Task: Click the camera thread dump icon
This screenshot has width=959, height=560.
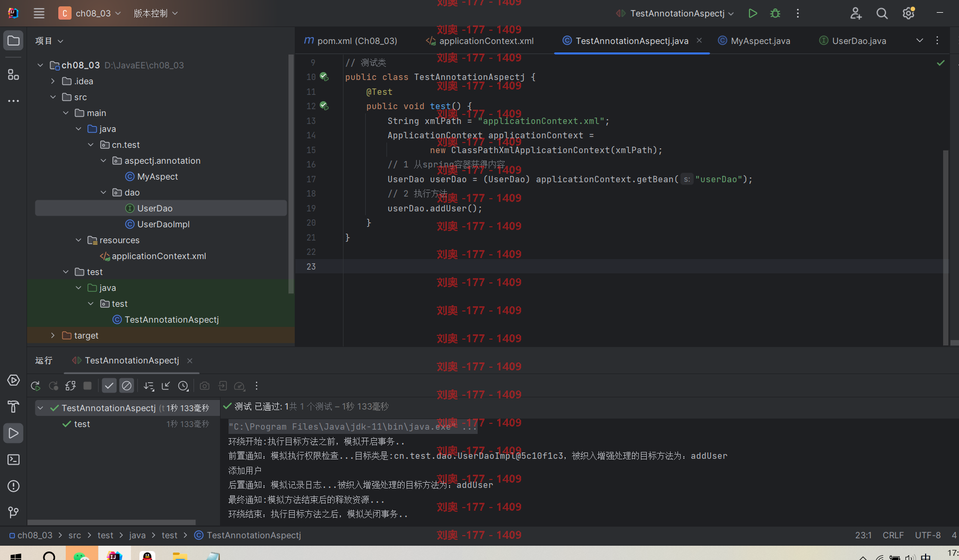Action: [x=205, y=386]
